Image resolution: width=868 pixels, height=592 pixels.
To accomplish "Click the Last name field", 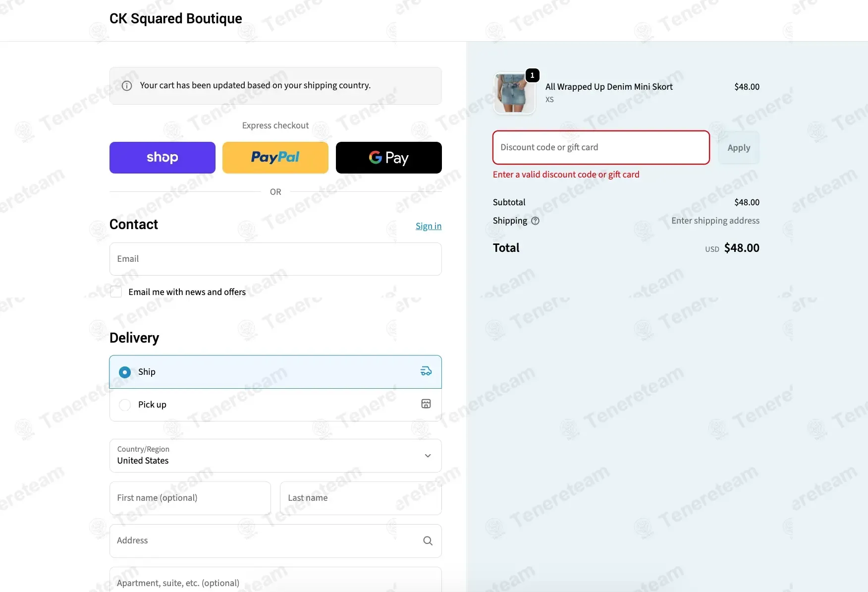I will point(360,498).
